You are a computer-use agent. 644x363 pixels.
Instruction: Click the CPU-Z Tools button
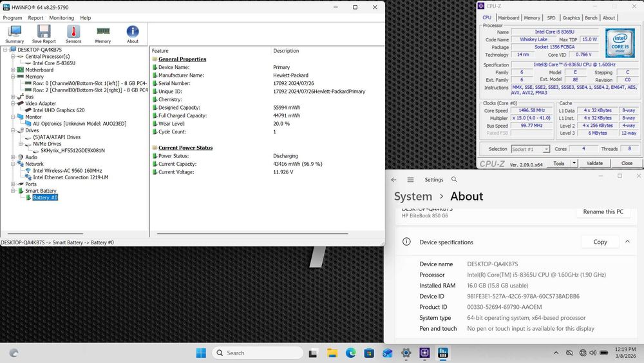tap(558, 164)
